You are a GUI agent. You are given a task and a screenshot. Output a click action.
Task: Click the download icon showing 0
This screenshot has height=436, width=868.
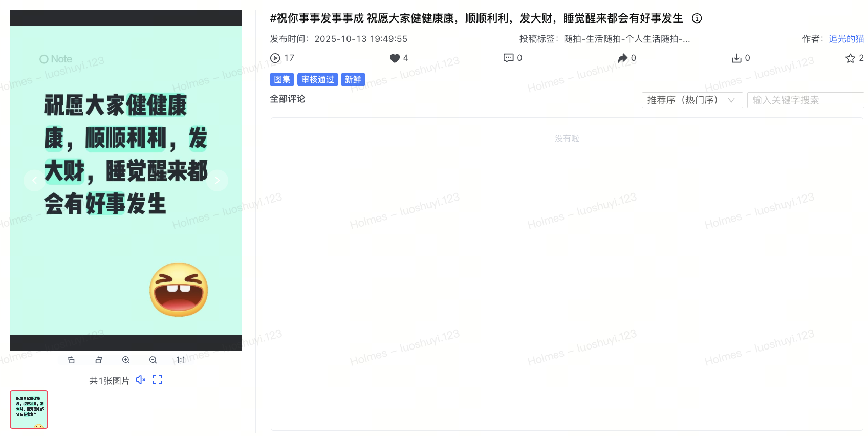pyautogui.click(x=736, y=58)
